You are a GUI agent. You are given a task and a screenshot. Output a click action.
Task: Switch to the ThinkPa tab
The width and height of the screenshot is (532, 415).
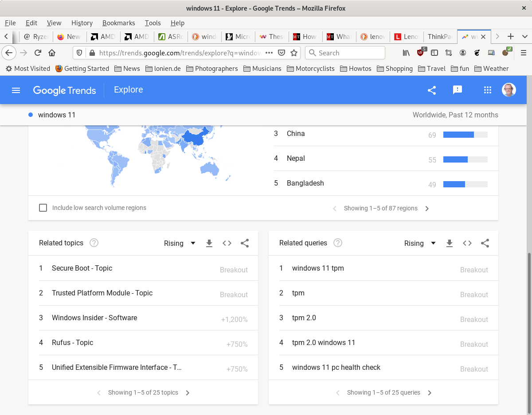pos(440,36)
